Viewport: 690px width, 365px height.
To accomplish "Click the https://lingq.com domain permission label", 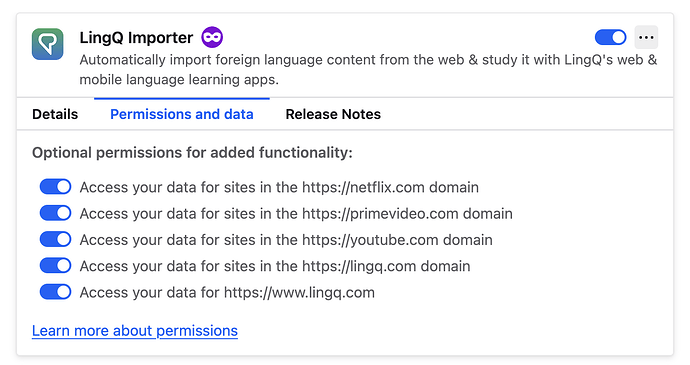I will [275, 266].
